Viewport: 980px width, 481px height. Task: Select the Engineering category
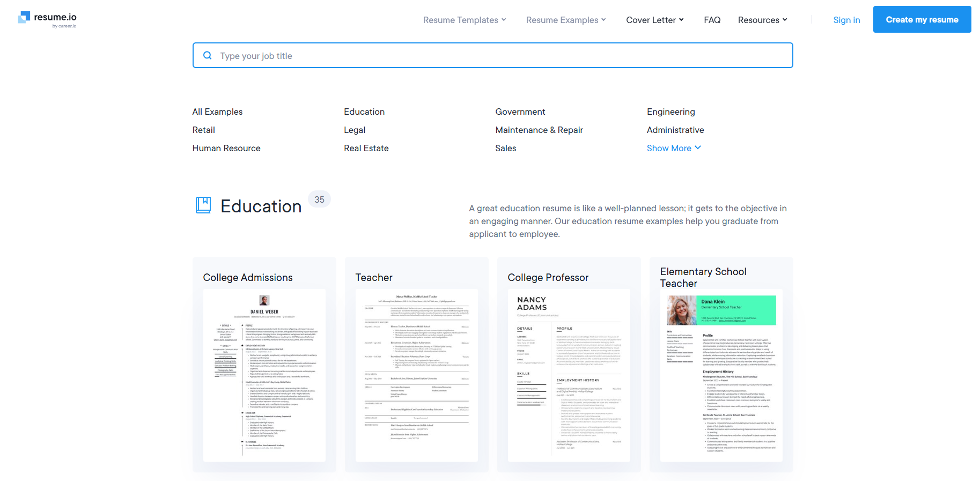click(671, 112)
